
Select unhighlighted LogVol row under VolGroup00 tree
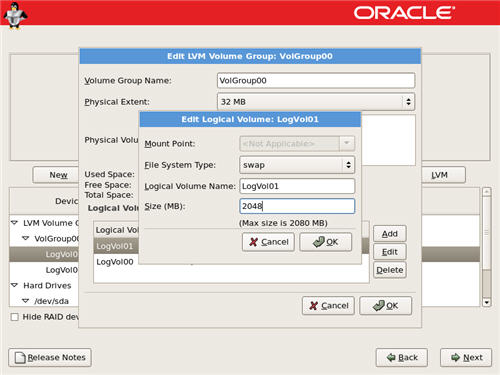(x=44, y=270)
